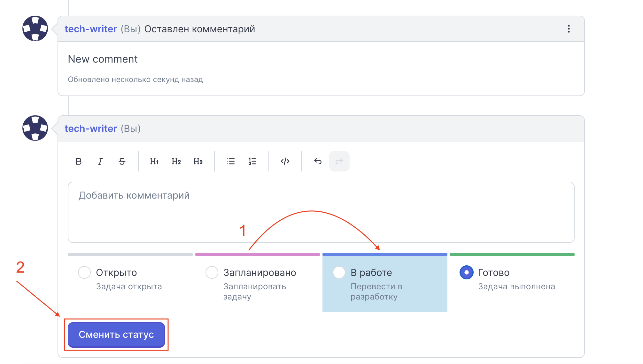Click tech-writer avatar beside the comment editor

35,128
